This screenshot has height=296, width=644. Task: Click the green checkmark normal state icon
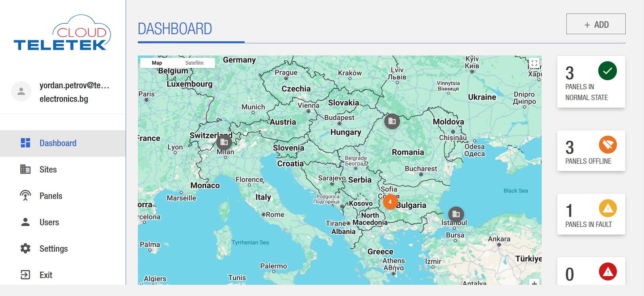pos(607,71)
